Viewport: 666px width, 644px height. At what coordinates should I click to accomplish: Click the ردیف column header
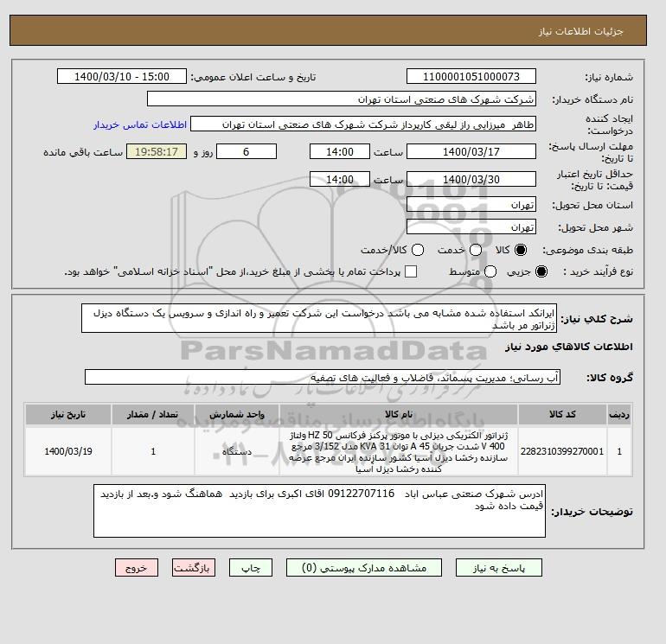[619, 414]
